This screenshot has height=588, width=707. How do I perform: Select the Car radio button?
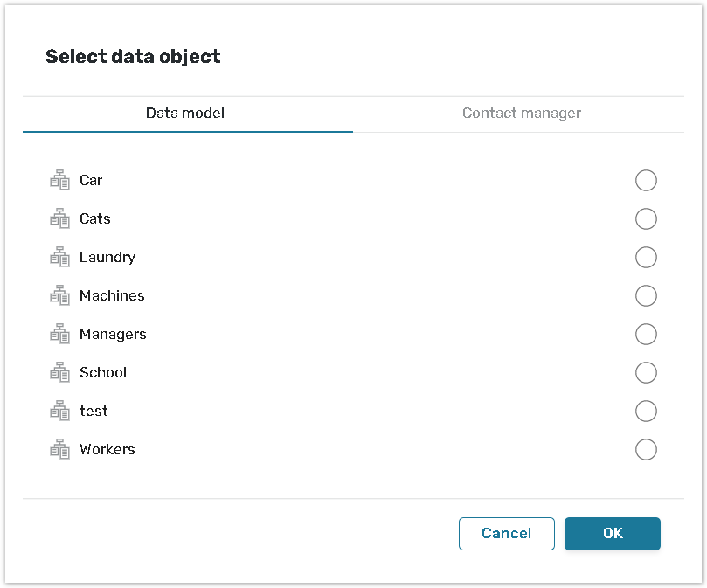(646, 181)
